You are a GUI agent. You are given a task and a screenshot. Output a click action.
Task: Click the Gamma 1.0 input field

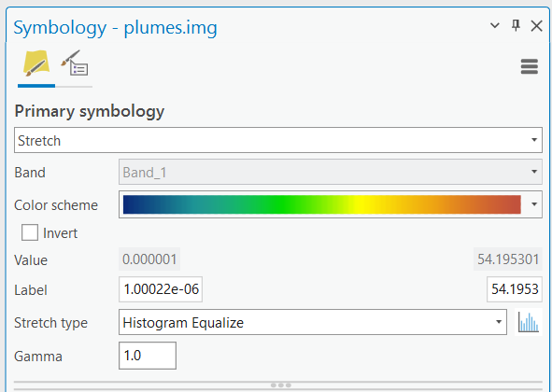pyautogui.click(x=148, y=356)
